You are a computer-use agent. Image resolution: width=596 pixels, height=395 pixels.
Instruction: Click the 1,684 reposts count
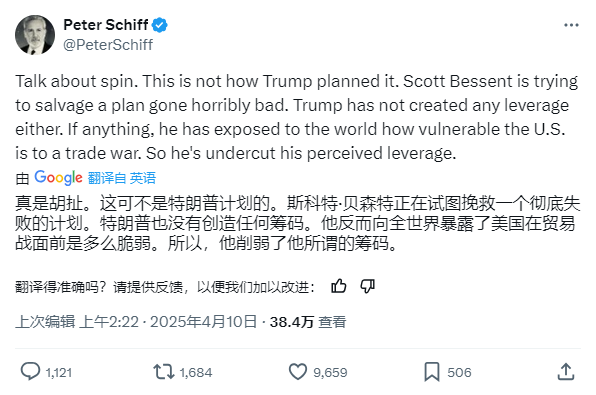click(x=196, y=373)
